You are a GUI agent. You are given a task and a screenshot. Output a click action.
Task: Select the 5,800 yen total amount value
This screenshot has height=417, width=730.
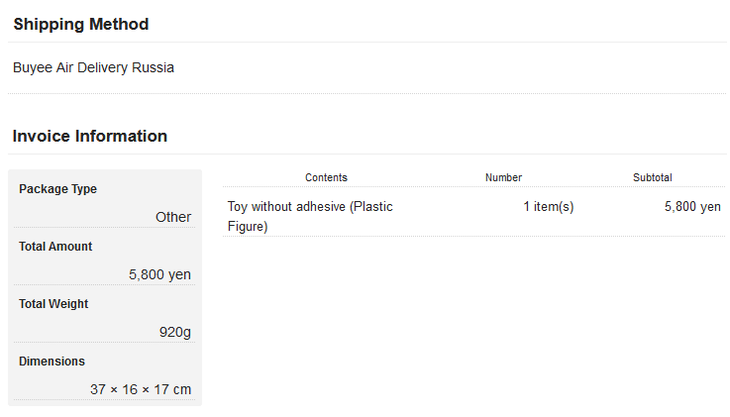coord(160,275)
